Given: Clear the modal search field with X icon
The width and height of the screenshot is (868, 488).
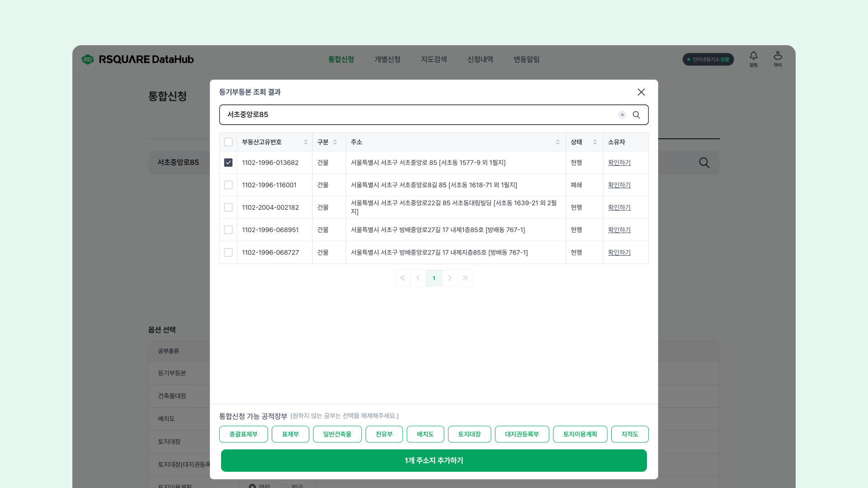Looking at the screenshot, I should 622,115.
